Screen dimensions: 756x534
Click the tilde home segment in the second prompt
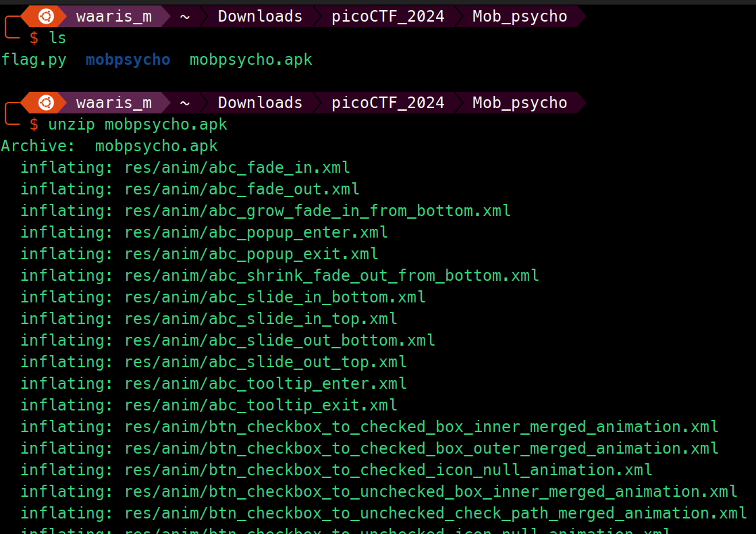[185, 103]
